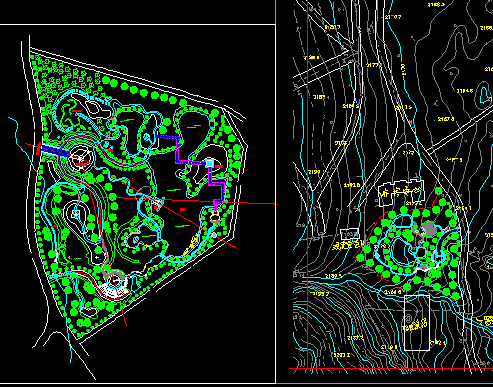Select the red rectangular marker in central open lawn
This screenshot has height=387, width=493.
pos(182,209)
